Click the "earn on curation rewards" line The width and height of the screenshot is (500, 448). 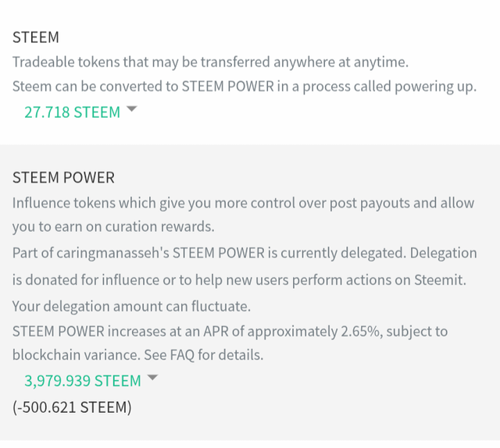(112, 227)
